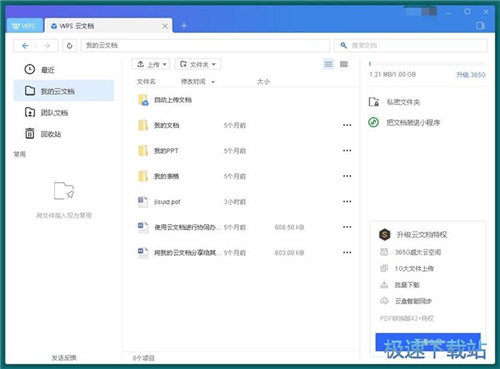Open more options for 603.00 KB file
Screen dimensions: 500x369
347,253
